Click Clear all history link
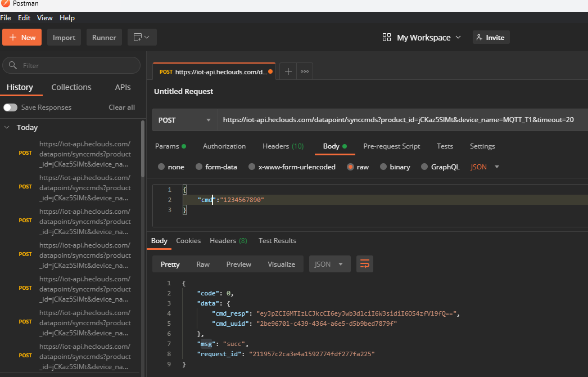 coord(121,107)
